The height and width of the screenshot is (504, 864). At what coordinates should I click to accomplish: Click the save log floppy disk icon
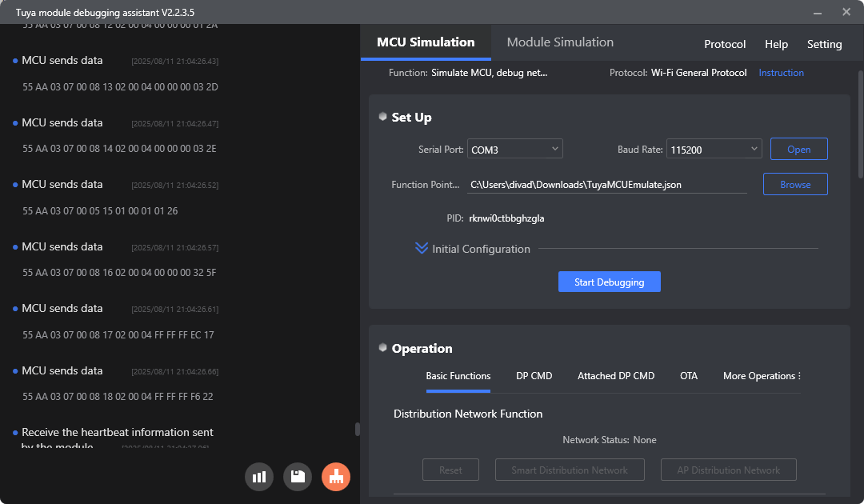(298, 477)
